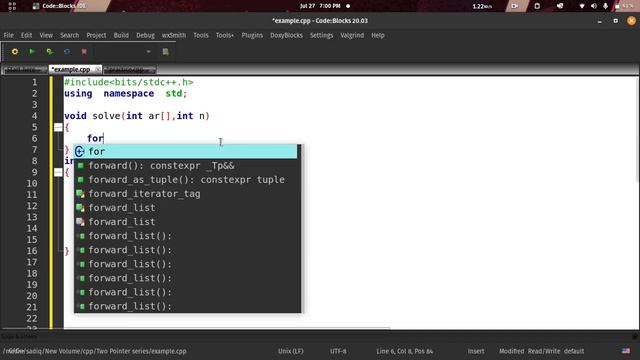Click the document icon in toolbar

[x=165, y=52]
